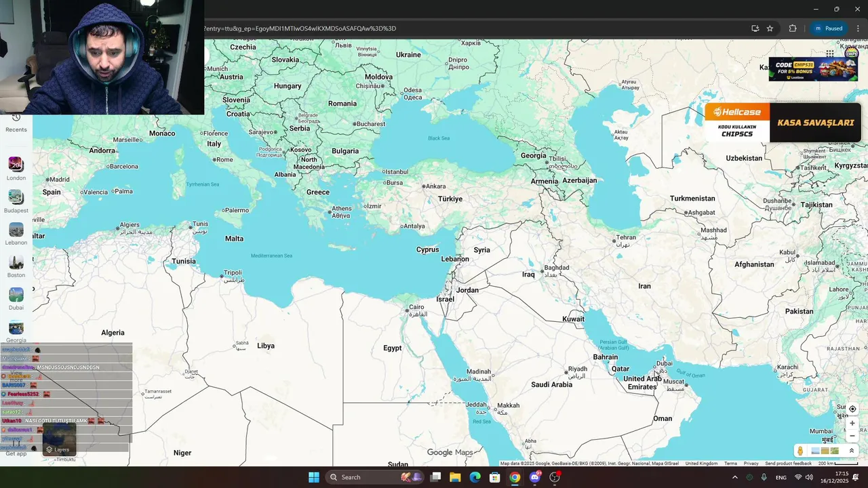Zoom out with the minus button
This screenshot has height=488, width=868.
click(x=852, y=436)
